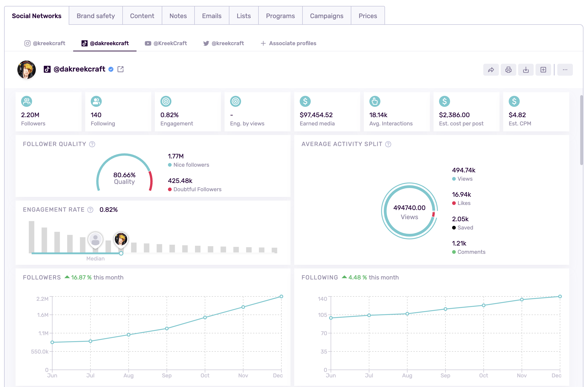Click the vertical scrollbar on right
The width and height of the screenshot is (588, 387).
[x=581, y=130]
